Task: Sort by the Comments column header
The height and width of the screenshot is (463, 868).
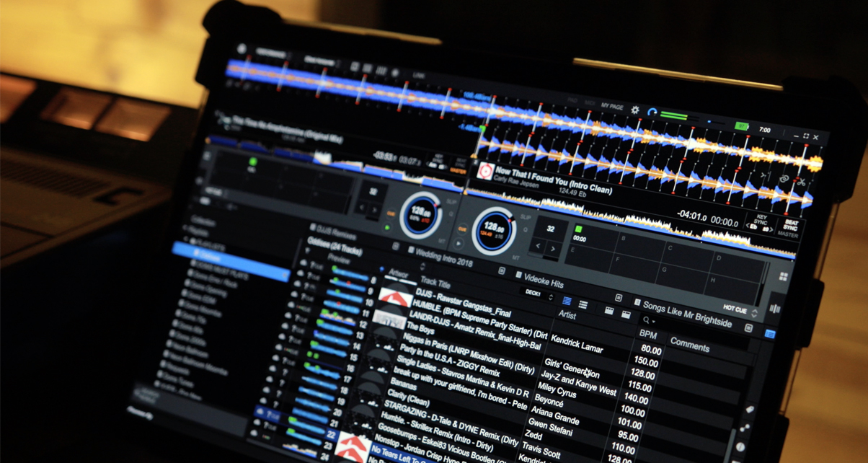Action: pos(690,345)
